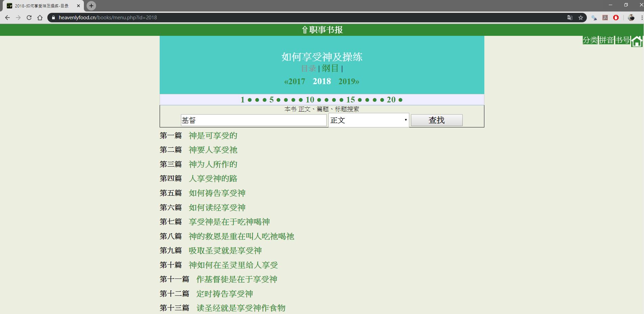This screenshot has width=644, height=314.
Task: Open the 拼音 pinyin index menu
Action: tap(606, 40)
